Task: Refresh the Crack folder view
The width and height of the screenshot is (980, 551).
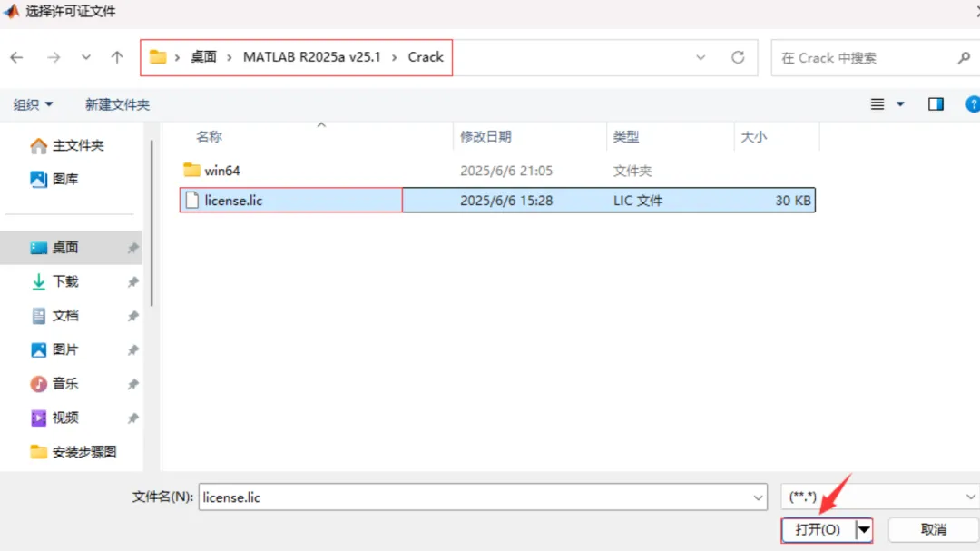Action: (x=738, y=57)
